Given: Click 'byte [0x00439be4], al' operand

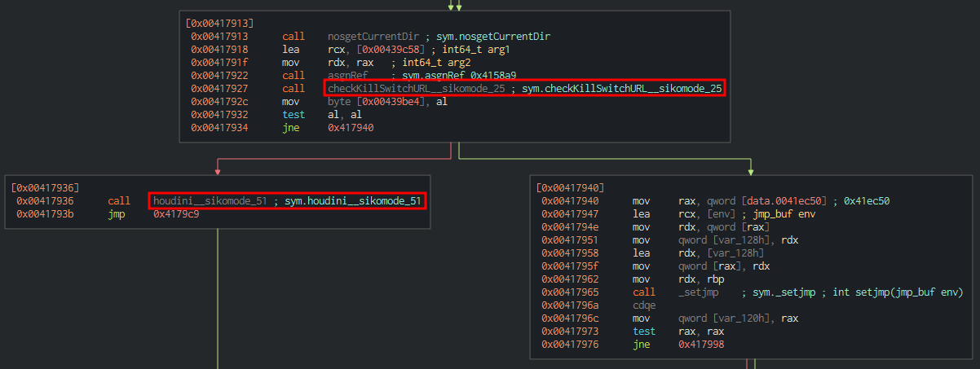Looking at the screenshot, I should pyautogui.click(x=390, y=101).
